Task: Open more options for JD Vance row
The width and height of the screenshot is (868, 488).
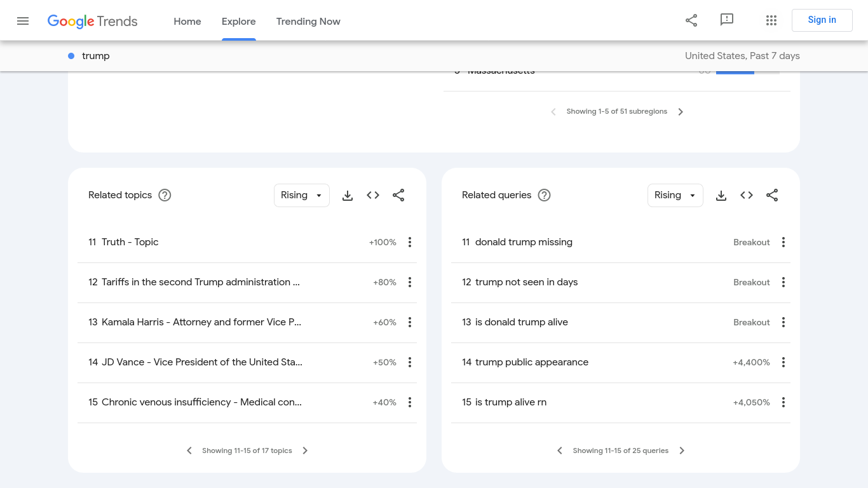Action: [x=410, y=362]
